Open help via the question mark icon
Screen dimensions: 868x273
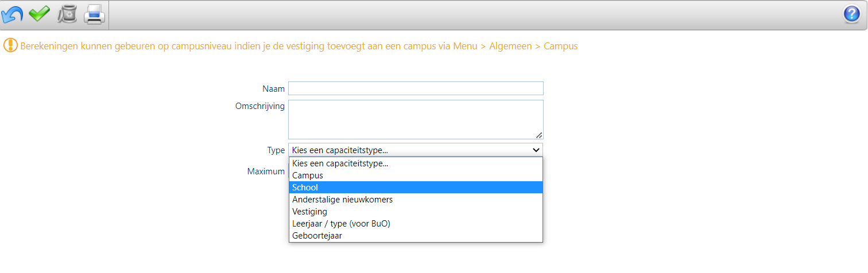coord(851,14)
